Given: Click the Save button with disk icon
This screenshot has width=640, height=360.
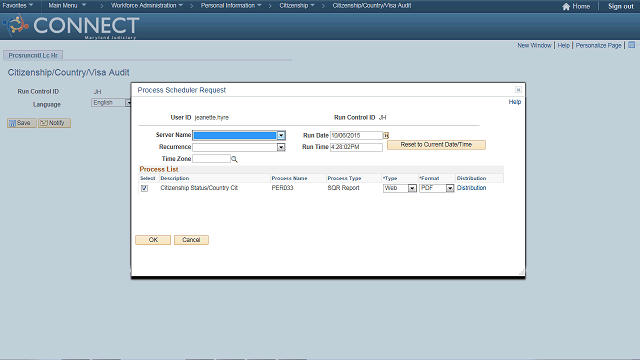Looking at the screenshot, I should pyautogui.click(x=22, y=123).
